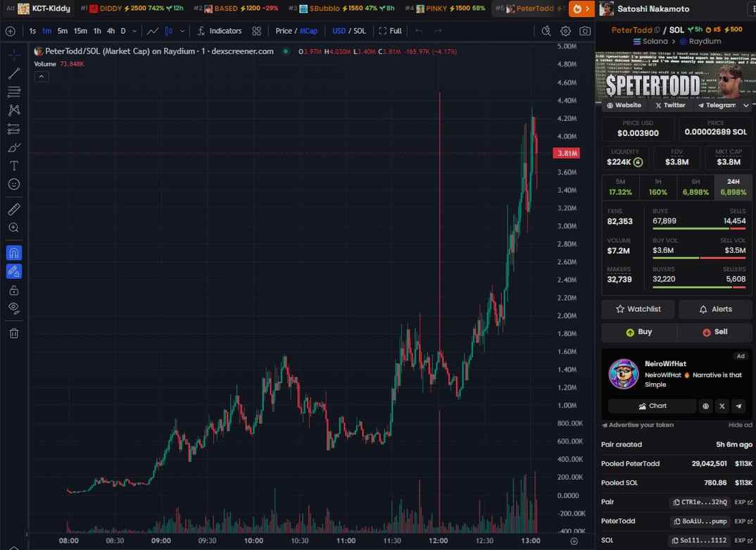Undo the last chart action
The image size is (756, 550).
tap(419, 32)
